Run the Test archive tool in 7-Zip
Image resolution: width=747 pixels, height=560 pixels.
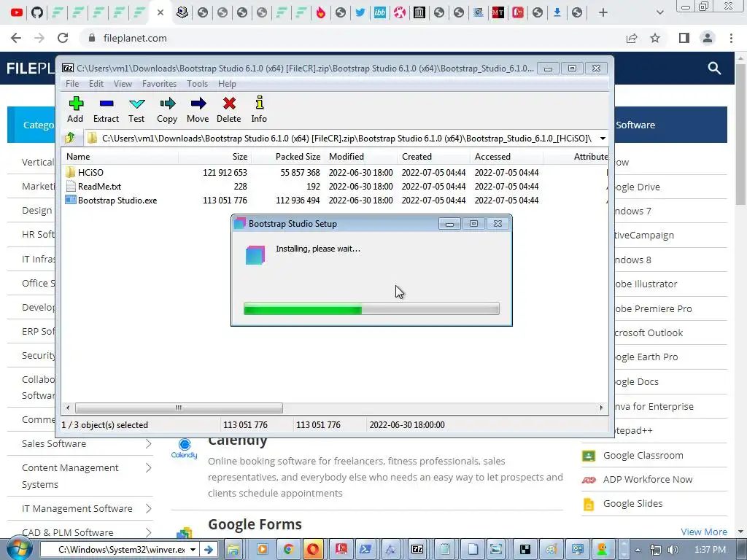click(x=136, y=109)
